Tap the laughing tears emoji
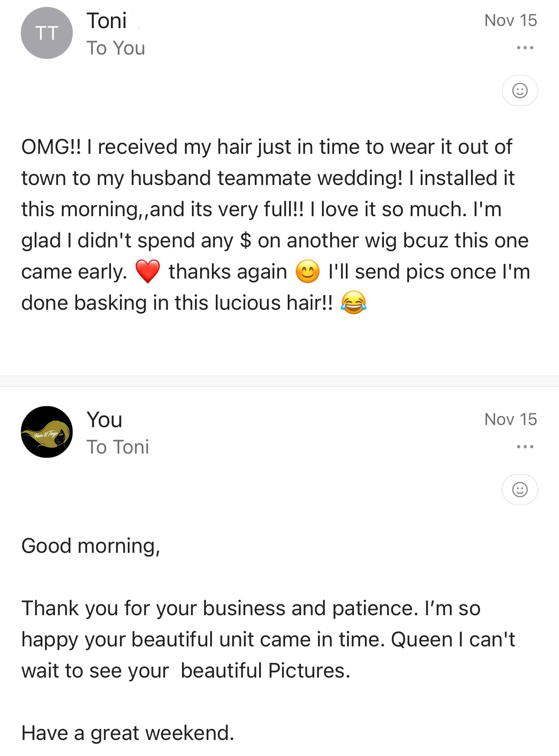559x756 pixels. [x=354, y=303]
